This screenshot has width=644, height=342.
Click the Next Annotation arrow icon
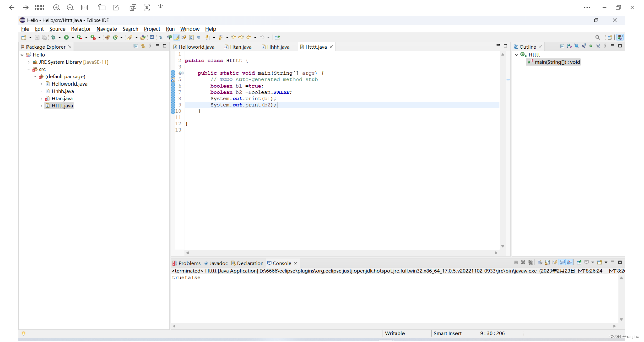pyautogui.click(x=208, y=37)
